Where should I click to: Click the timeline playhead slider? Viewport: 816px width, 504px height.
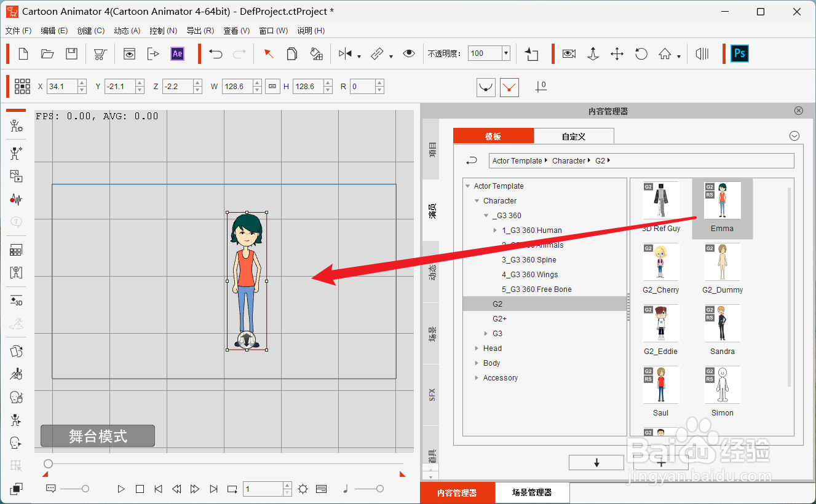click(49, 463)
